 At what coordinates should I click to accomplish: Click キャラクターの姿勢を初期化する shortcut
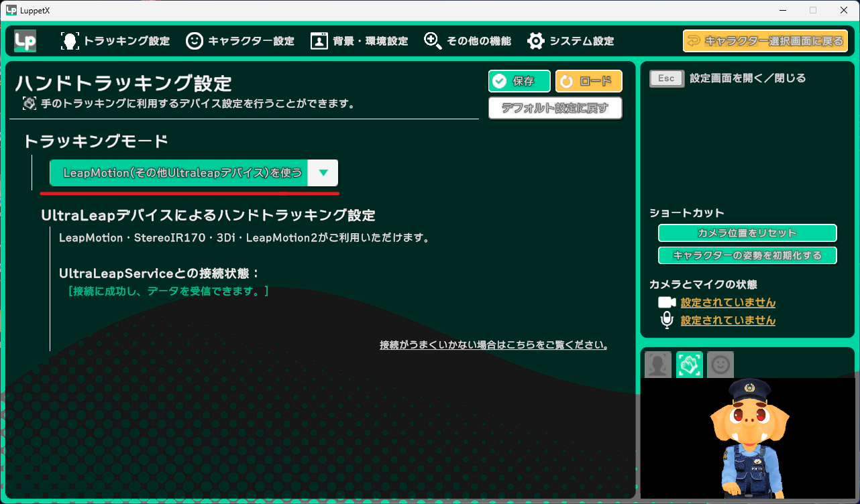pos(747,255)
